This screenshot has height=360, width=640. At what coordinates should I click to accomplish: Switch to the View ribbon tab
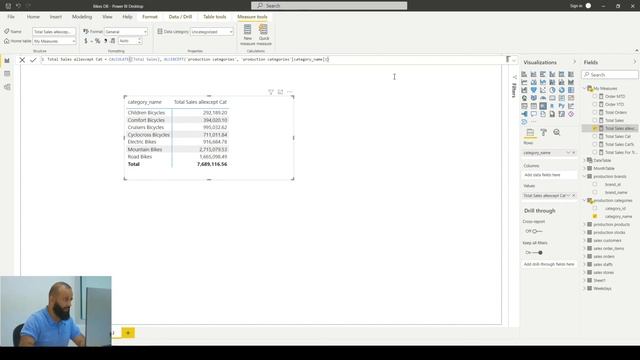107,17
